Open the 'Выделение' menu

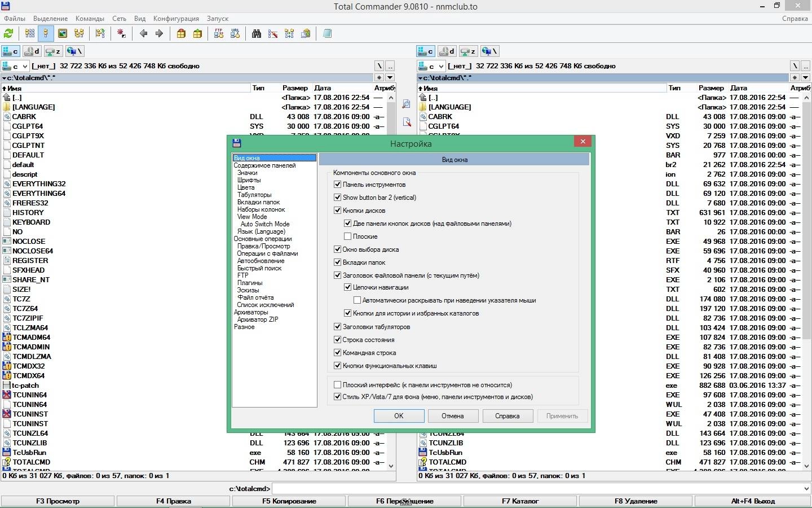[x=51, y=19]
